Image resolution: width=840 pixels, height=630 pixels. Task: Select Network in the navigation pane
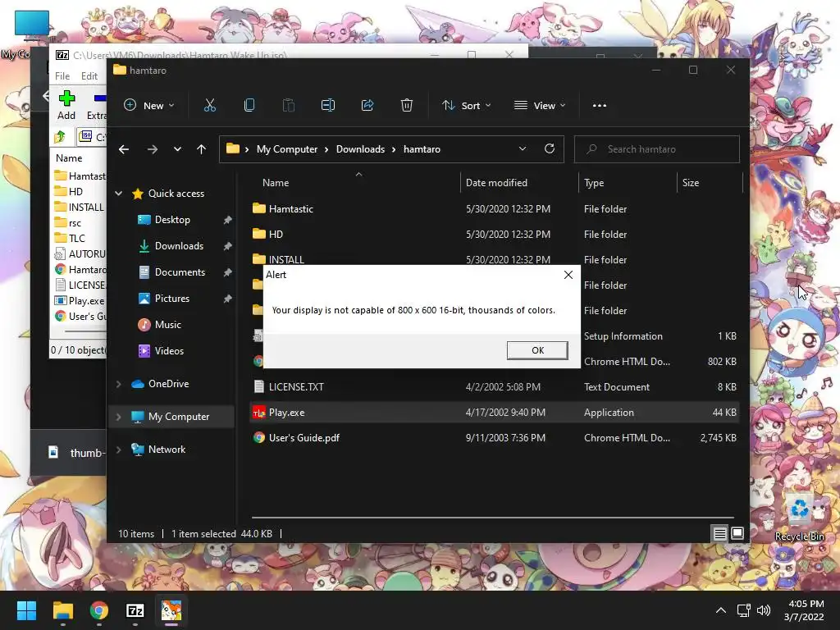coord(167,450)
